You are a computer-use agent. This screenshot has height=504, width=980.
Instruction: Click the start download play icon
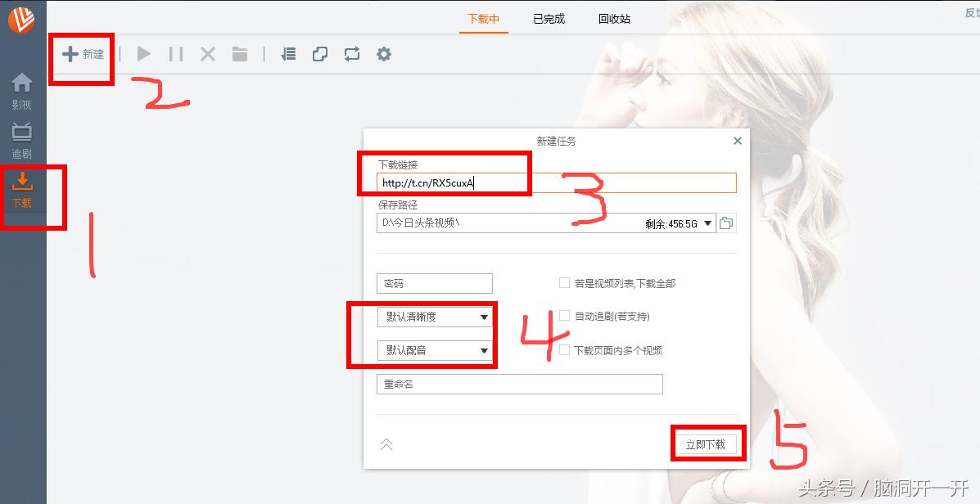click(143, 54)
